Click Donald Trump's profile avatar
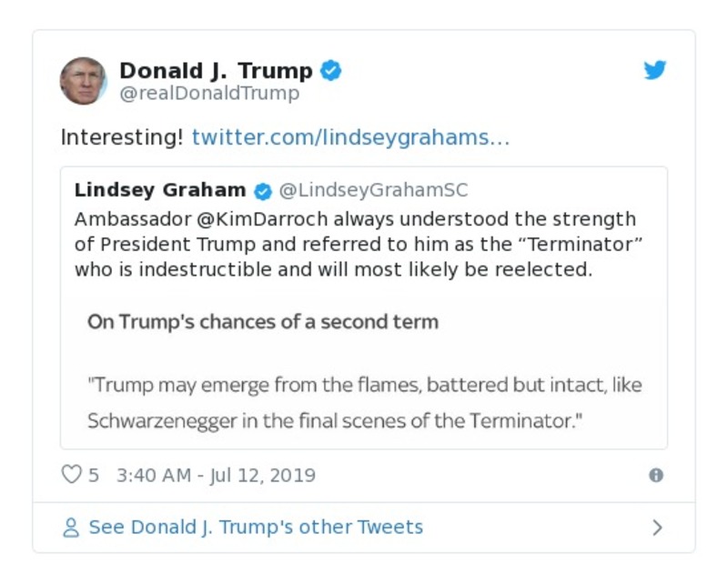Screen dimensions: 728x584 pos(85,79)
